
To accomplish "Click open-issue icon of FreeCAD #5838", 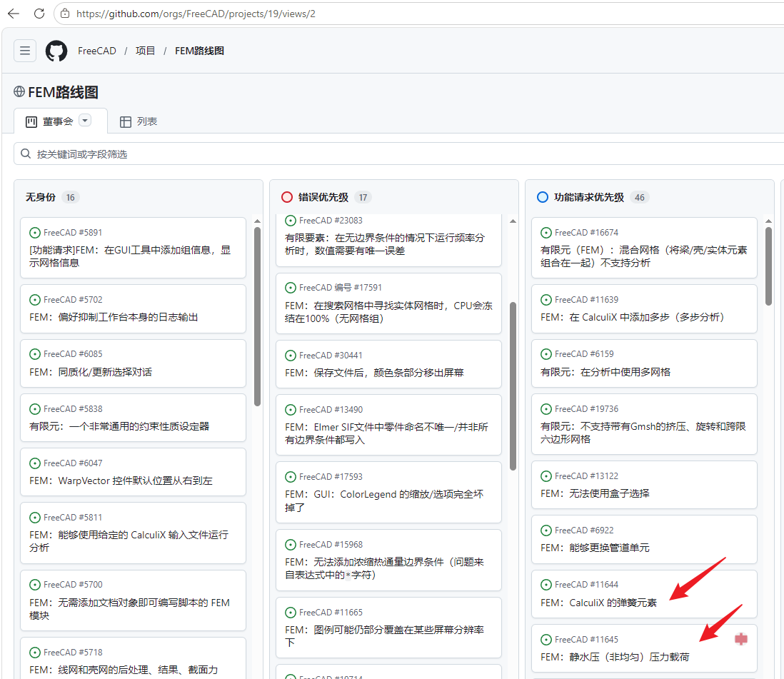I will pyautogui.click(x=35, y=409).
